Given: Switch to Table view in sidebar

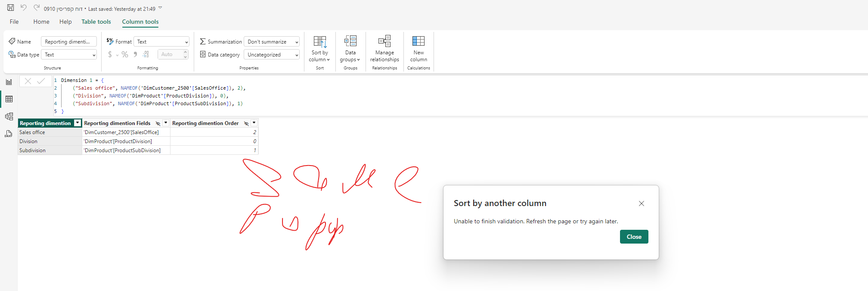Looking at the screenshot, I should [x=9, y=99].
